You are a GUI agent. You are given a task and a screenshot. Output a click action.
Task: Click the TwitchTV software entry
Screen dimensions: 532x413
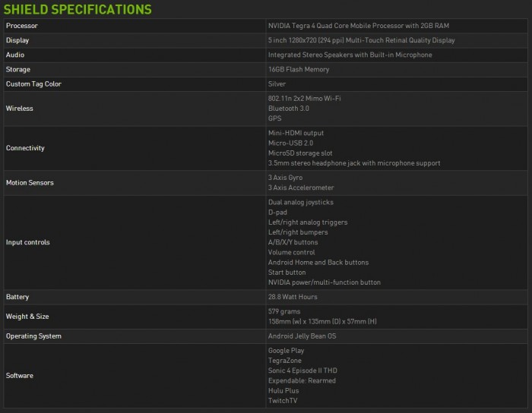(x=283, y=400)
